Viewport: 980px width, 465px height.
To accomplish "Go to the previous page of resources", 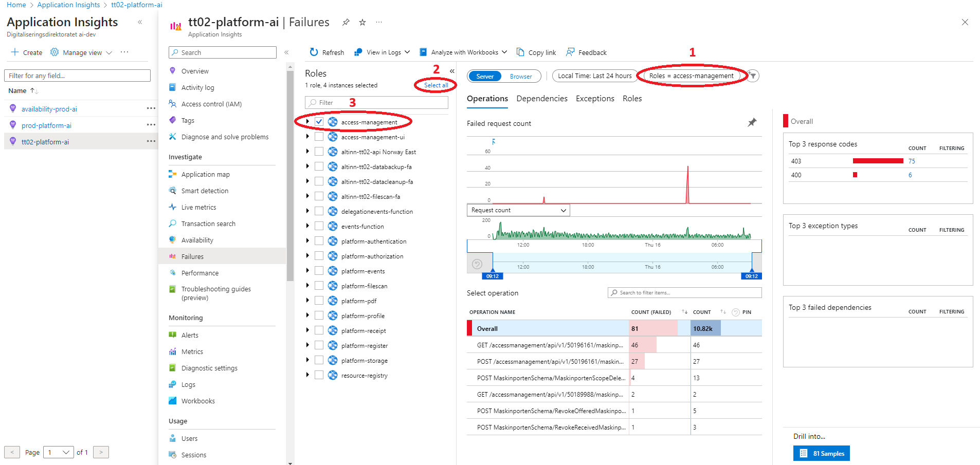I will coord(12,452).
